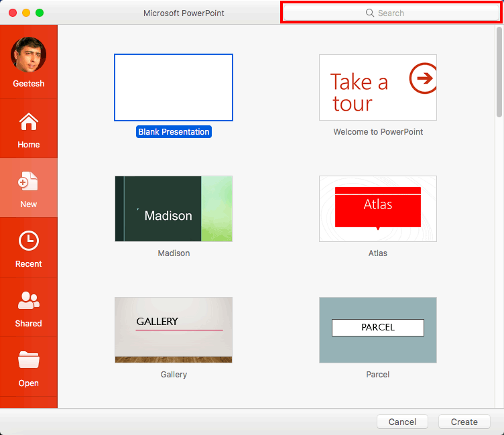The width and height of the screenshot is (504, 435).
Task: Click the Welcome to PowerPoint label
Action: click(x=378, y=132)
